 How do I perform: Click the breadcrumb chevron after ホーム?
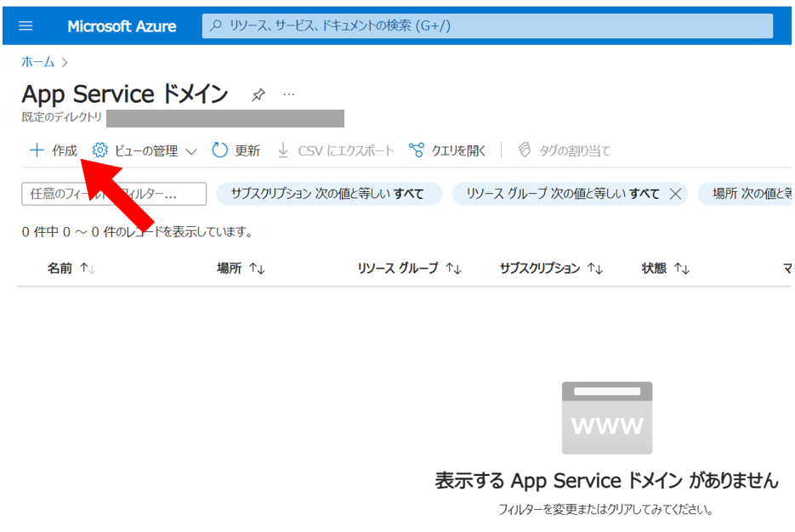[65, 62]
